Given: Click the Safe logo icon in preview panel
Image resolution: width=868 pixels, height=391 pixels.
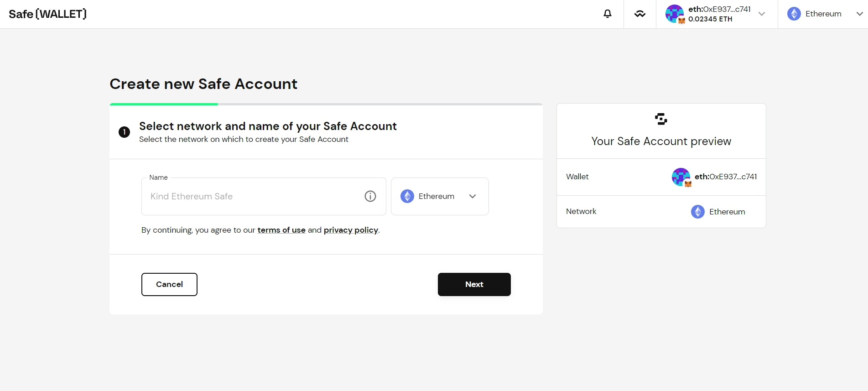Looking at the screenshot, I should [x=661, y=119].
